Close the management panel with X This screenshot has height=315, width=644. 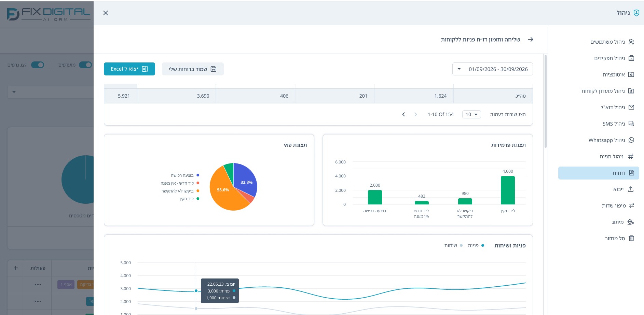(106, 13)
